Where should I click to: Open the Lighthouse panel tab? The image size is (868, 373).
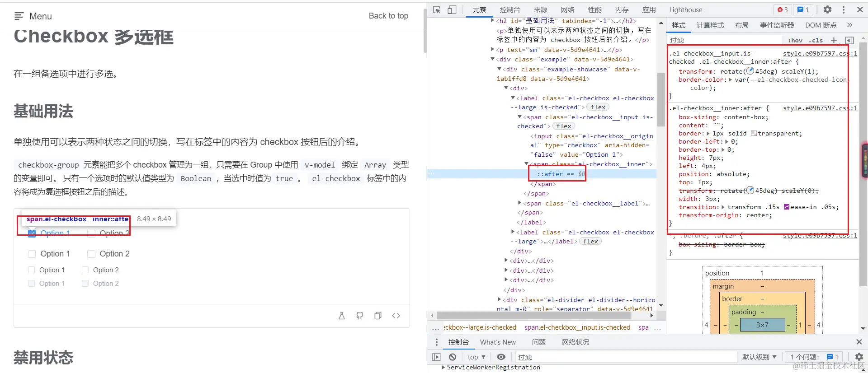686,9
